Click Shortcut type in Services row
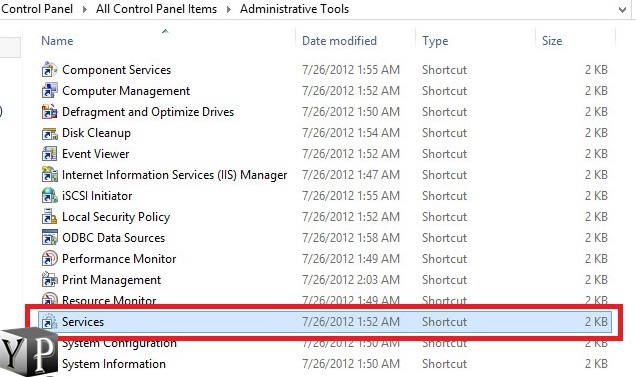Image resolution: width=636 pixels, height=377 pixels. click(444, 322)
